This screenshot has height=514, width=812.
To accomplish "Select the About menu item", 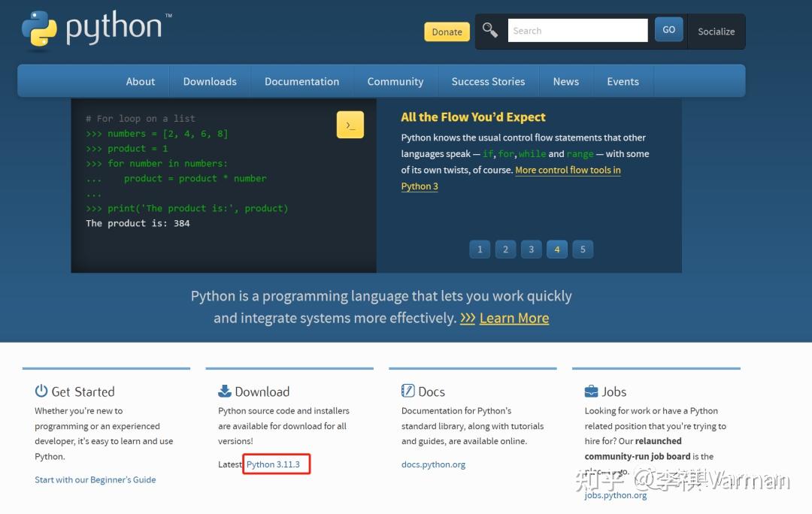I will [141, 81].
